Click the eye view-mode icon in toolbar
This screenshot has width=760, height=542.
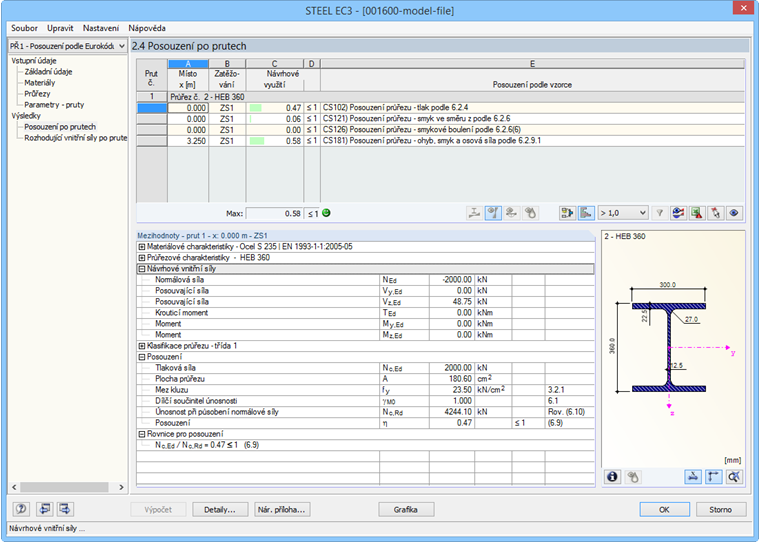coord(735,213)
